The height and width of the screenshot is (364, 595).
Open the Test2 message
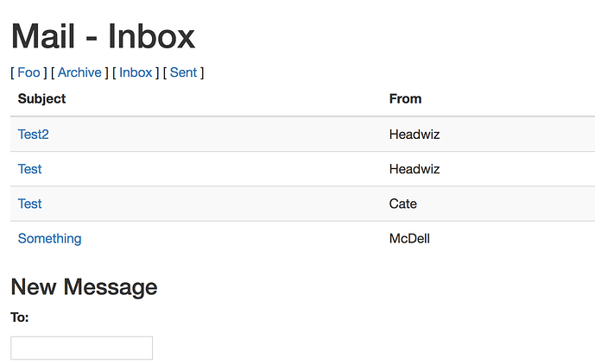(34, 135)
